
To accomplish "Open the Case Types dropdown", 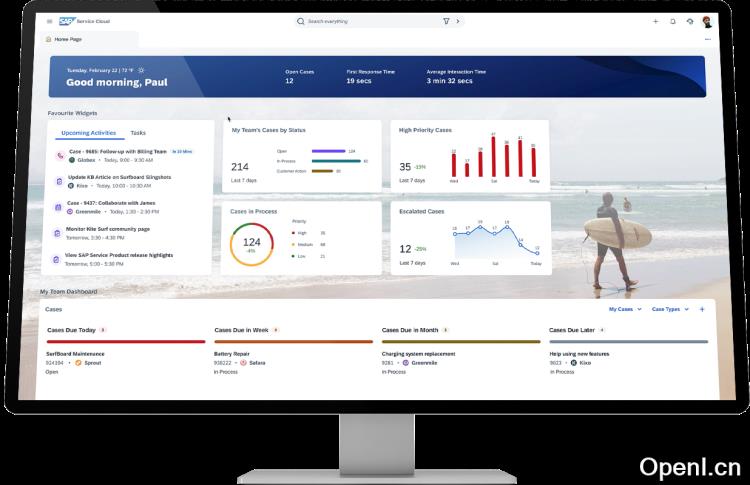I will [670, 309].
